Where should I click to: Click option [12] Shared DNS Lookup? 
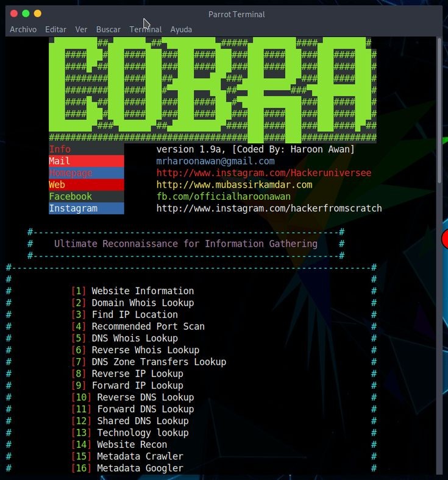point(130,421)
